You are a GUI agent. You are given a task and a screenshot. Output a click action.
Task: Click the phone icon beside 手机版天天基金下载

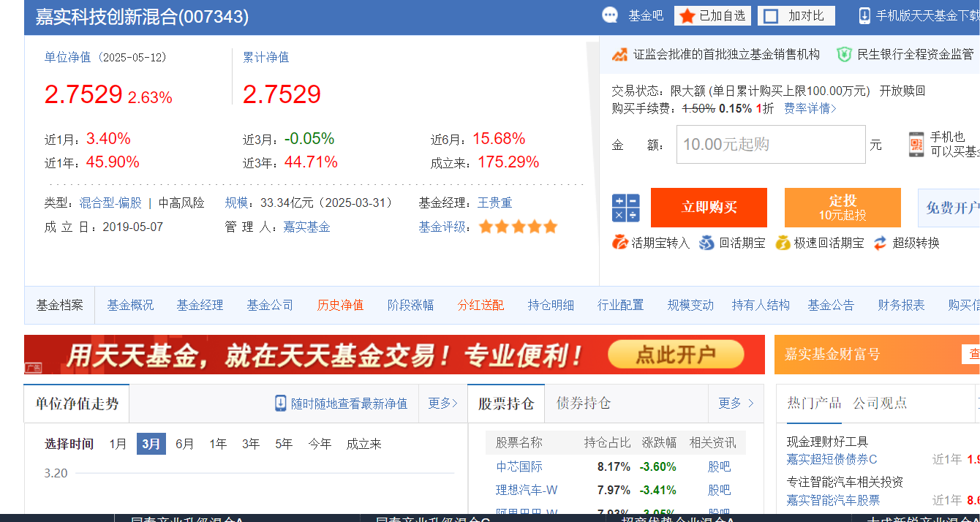tap(864, 15)
